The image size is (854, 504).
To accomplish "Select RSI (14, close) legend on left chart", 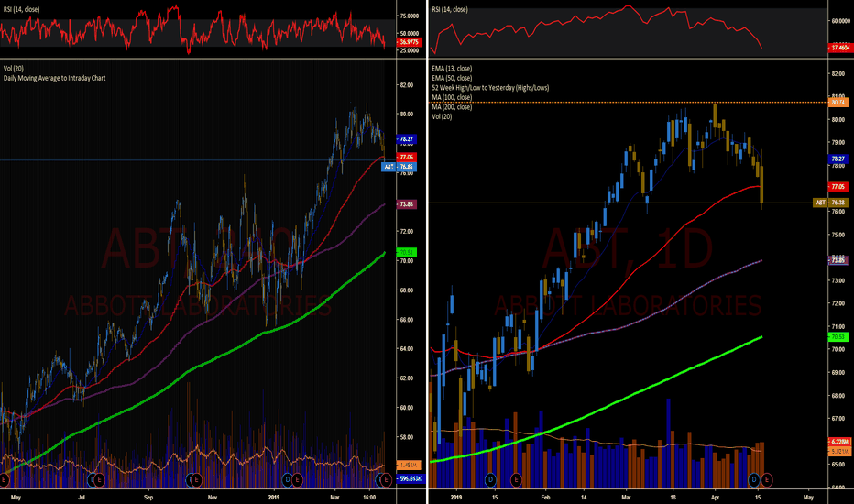I will pos(21,9).
